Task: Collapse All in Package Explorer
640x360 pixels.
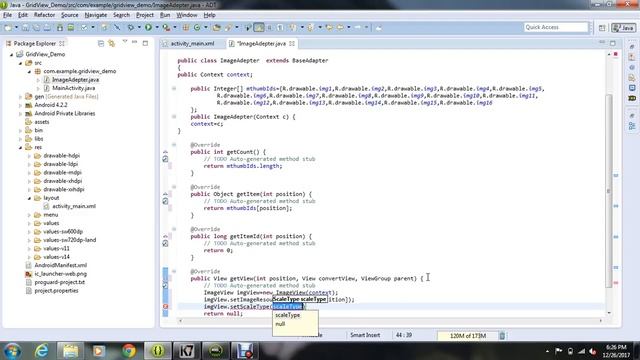Action: [101, 43]
